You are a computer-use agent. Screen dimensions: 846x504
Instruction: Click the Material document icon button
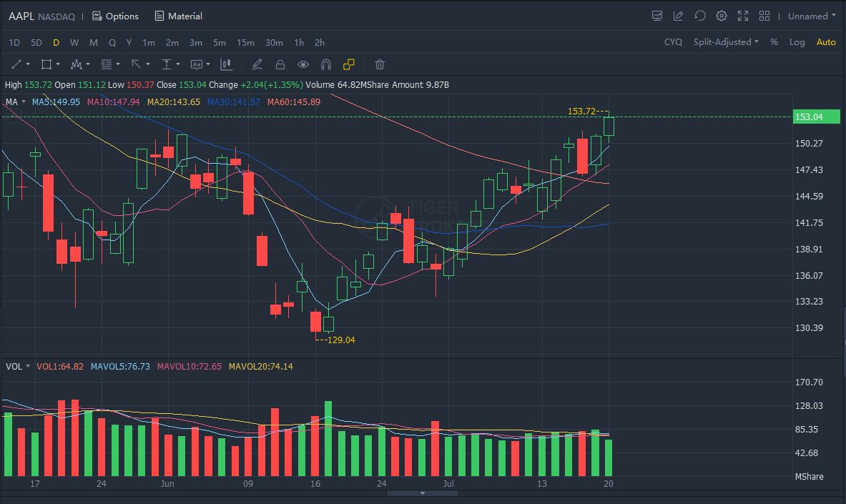coord(179,16)
